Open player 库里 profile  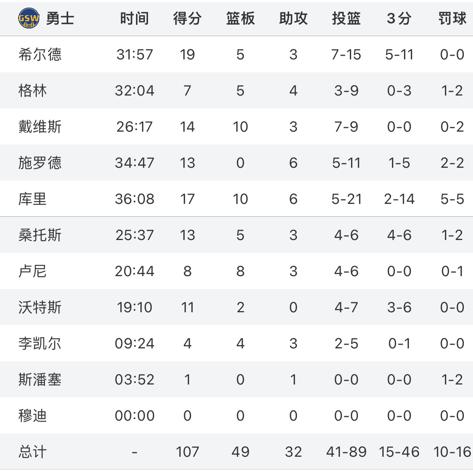coord(32,199)
